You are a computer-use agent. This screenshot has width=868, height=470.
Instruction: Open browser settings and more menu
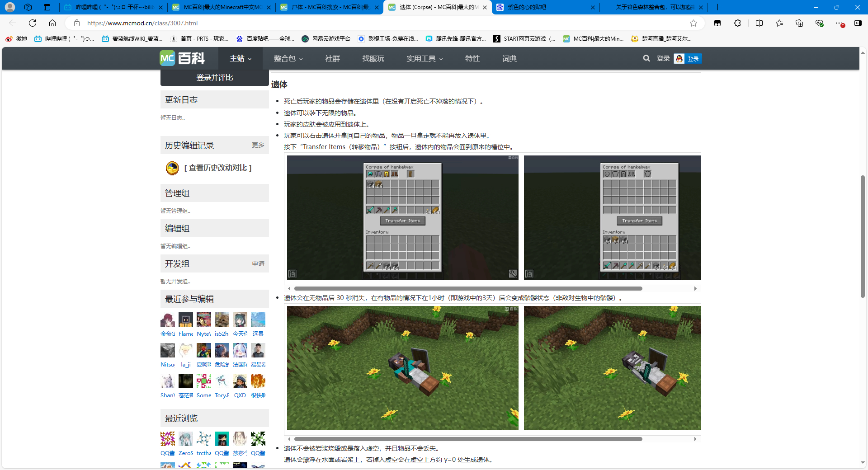click(839, 23)
